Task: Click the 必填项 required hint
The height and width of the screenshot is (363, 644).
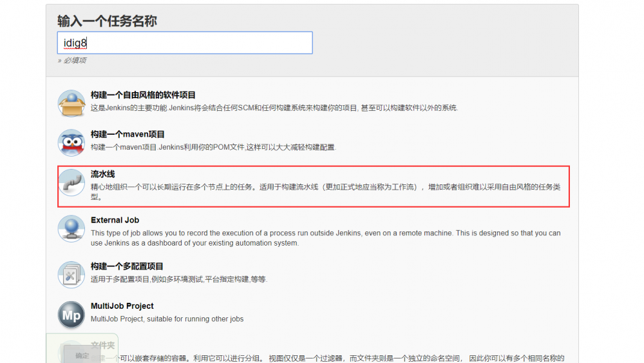Action: click(x=72, y=61)
